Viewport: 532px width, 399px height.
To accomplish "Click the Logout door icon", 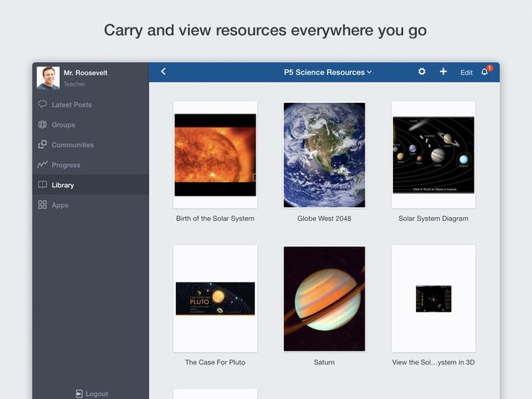I will pyautogui.click(x=79, y=394).
